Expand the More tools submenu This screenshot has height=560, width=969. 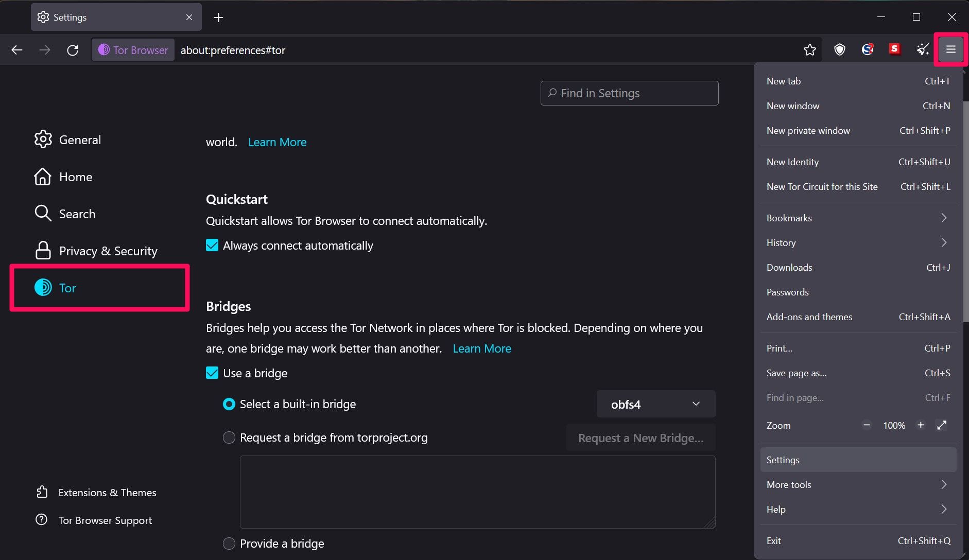point(858,484)
